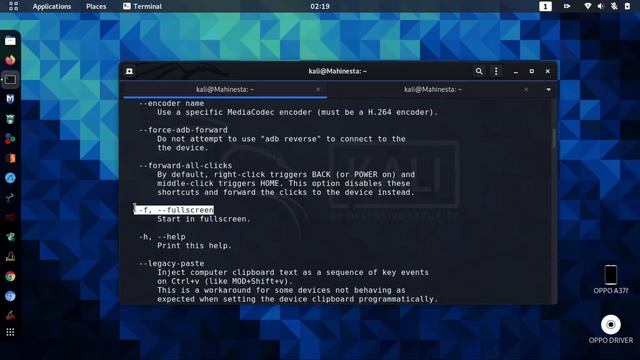Open OPPO DRIVER disc icon
This screenshot has height=360, width=640.
[x=611, y=329]
